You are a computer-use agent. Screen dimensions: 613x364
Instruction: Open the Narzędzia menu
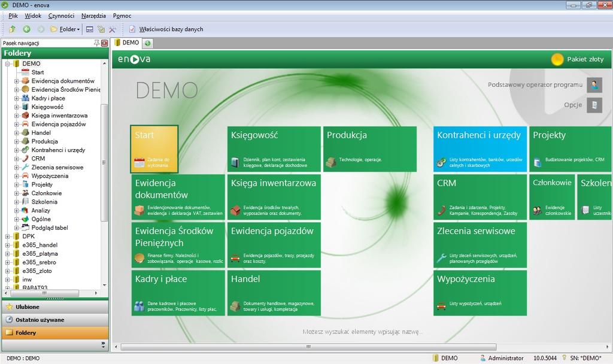[x=93, y=16]
